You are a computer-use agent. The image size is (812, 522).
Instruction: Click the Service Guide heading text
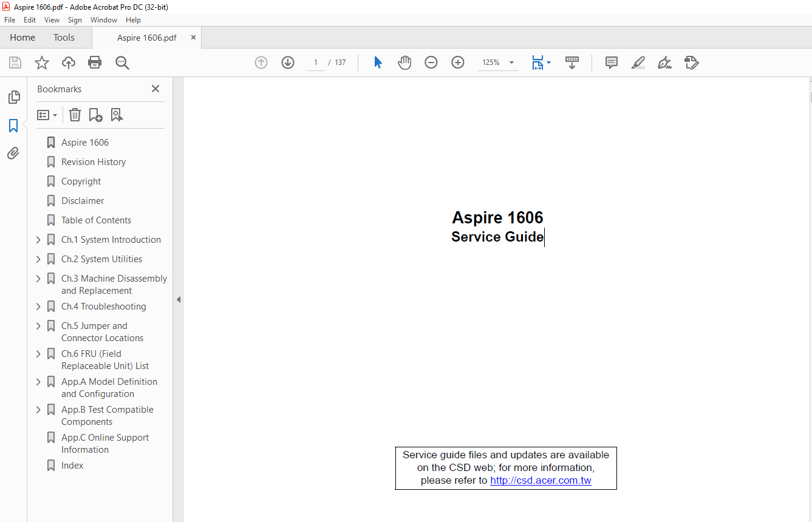[497, 237]
